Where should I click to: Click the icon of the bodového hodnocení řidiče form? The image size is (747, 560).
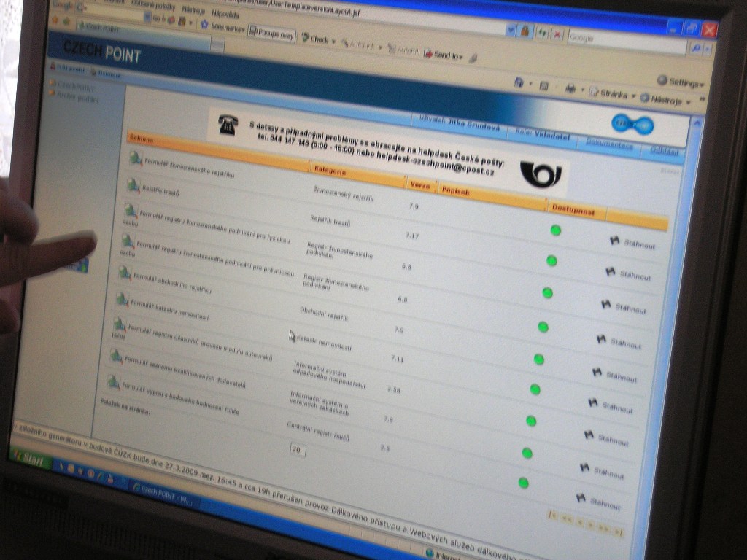click(x=113, y=381)
